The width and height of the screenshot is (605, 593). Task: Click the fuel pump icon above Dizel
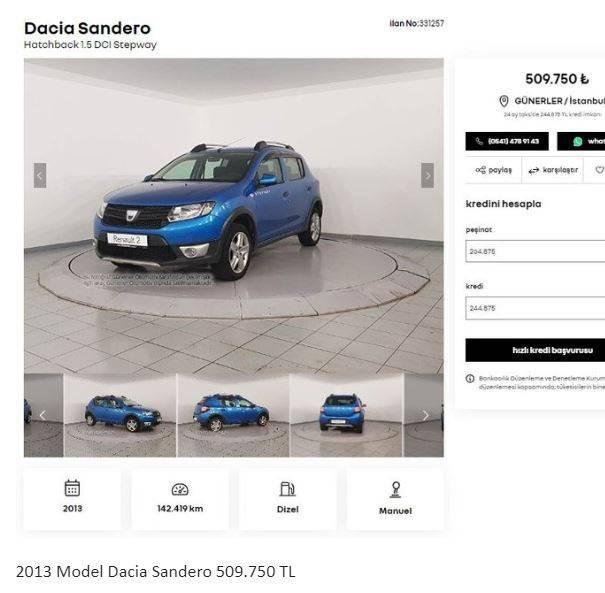click(287, 489)
